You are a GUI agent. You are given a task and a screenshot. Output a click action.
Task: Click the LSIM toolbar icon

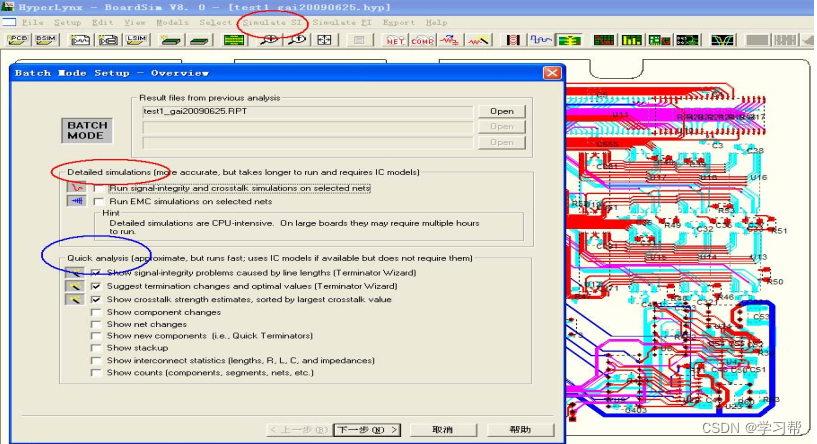pyautogui.click(x=136, y=40)
